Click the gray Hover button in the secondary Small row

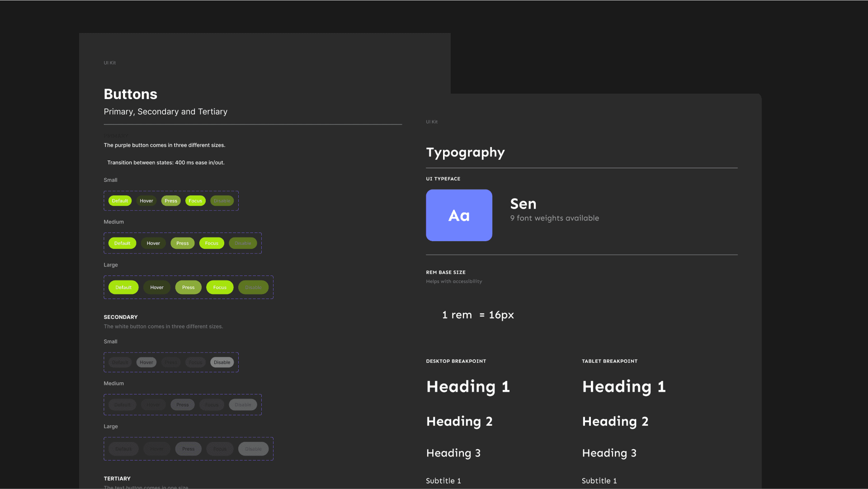[146, 362]
